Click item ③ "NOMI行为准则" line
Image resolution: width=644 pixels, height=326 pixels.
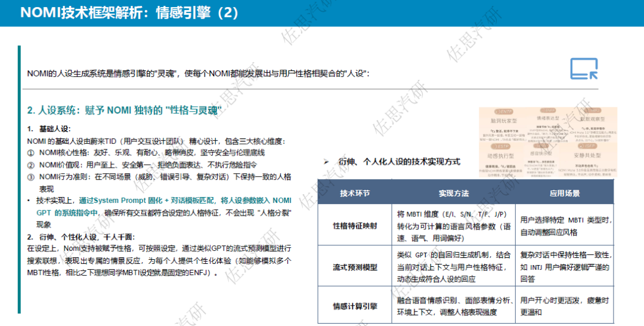click(x=159, y=183)
